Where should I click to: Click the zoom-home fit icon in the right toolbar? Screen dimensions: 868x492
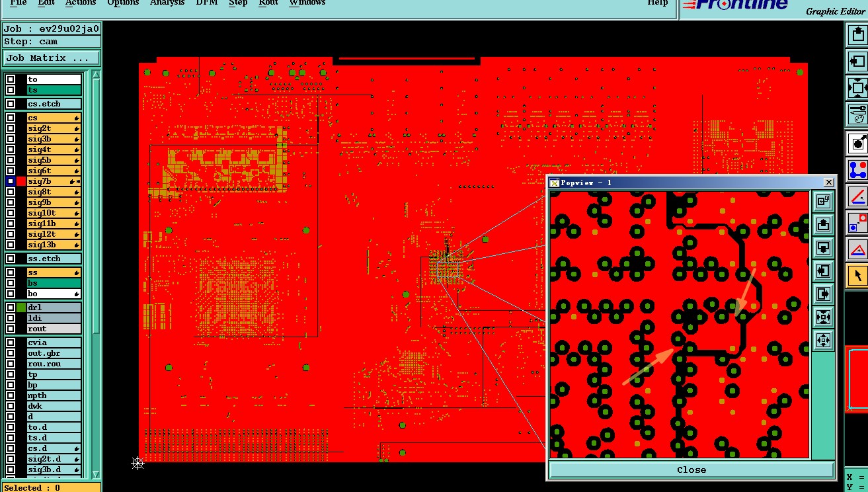(857, 87)
